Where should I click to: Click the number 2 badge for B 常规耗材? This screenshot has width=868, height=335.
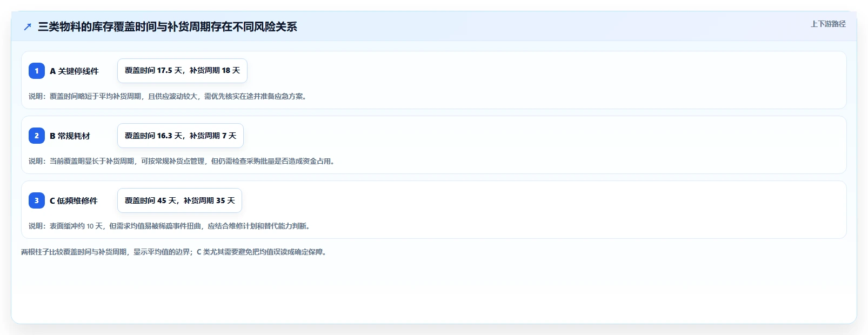point(37,136)
